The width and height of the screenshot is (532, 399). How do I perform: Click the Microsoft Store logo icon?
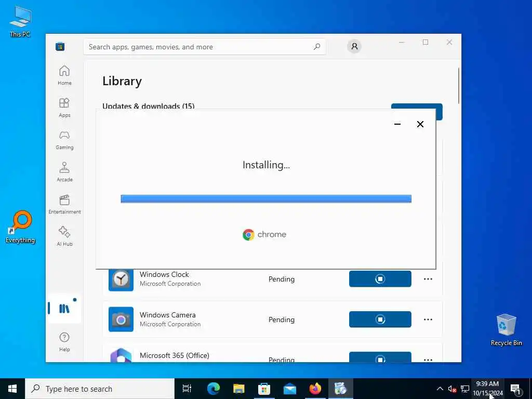point(60,46)
